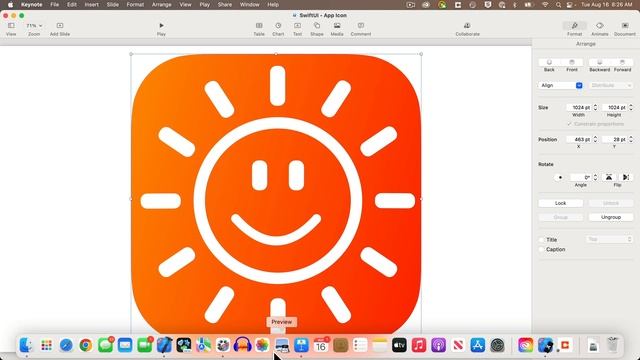Add a Comment from the toolbar

click(361, 29)
